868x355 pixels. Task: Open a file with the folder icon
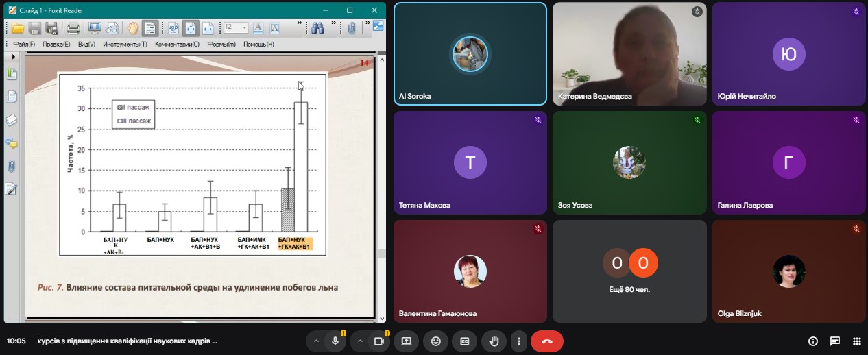pos(17,28)
